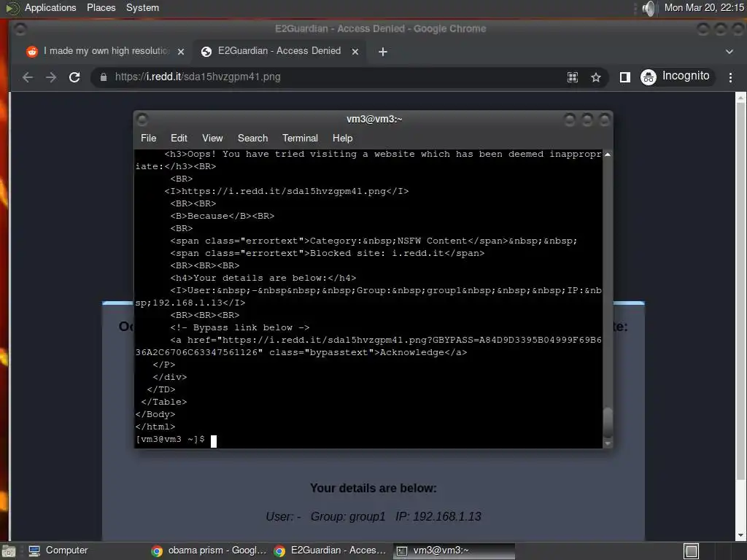Open the Applications menu
Viewport: 747px width, 560px height.
tap(50, 7)
